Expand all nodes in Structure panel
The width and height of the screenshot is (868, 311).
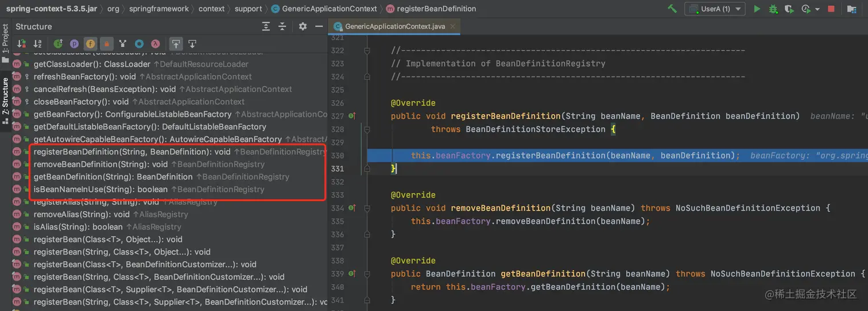pyautogui.click(x=266, y=26)
